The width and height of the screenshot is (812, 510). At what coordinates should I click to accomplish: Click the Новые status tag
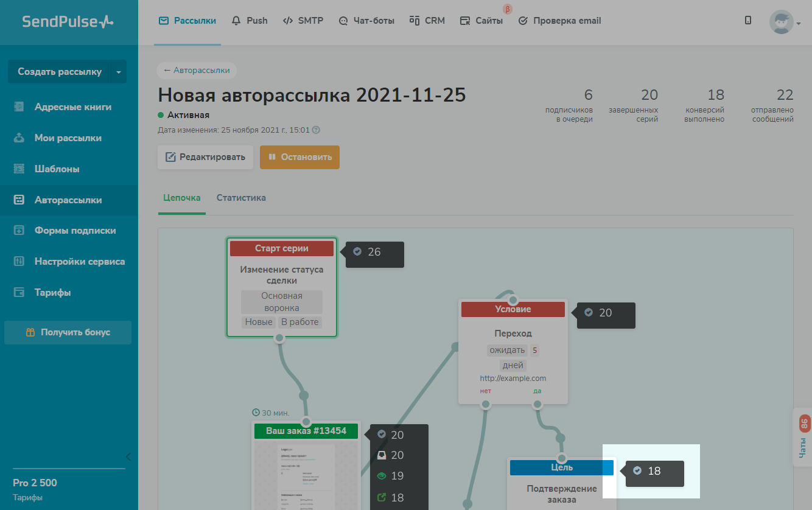[259, 322]
